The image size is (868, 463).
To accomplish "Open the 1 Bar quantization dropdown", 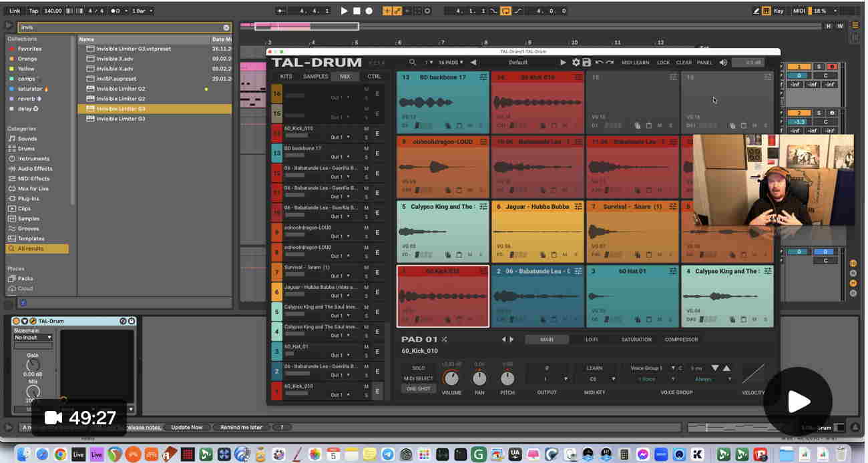I will [142, 11].
